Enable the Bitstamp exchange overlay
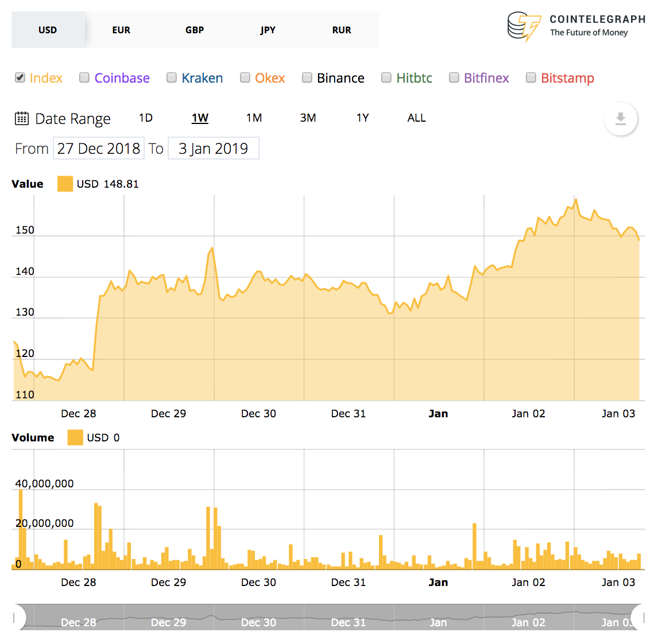 (531, 77)
